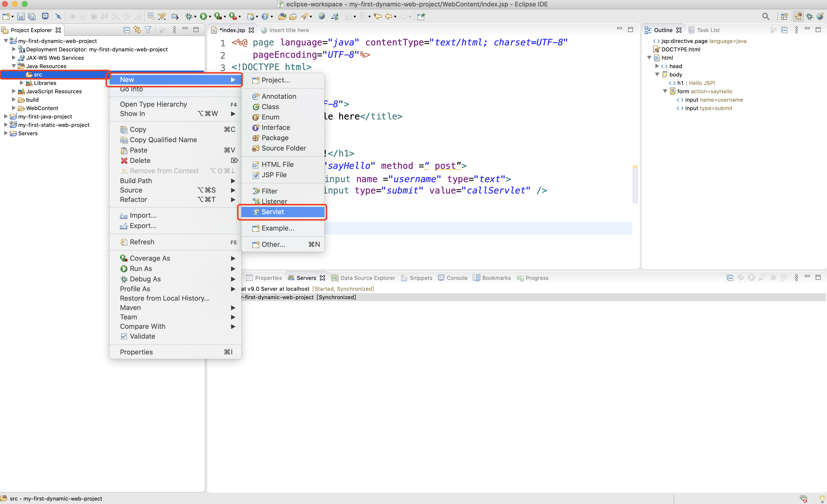The height and width of the screenshot is (504, 827).
Task: Collapse all in the Servers view toolbar
Action: [x=730, y=277]
